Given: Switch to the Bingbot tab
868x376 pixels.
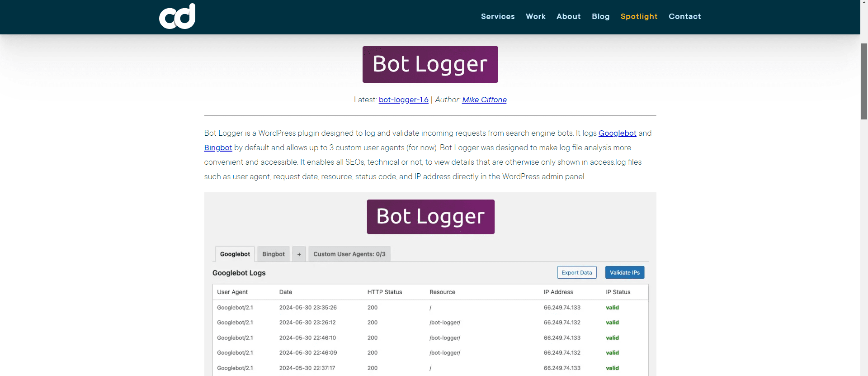Looking at the screenshot, I should click(274, 254).
